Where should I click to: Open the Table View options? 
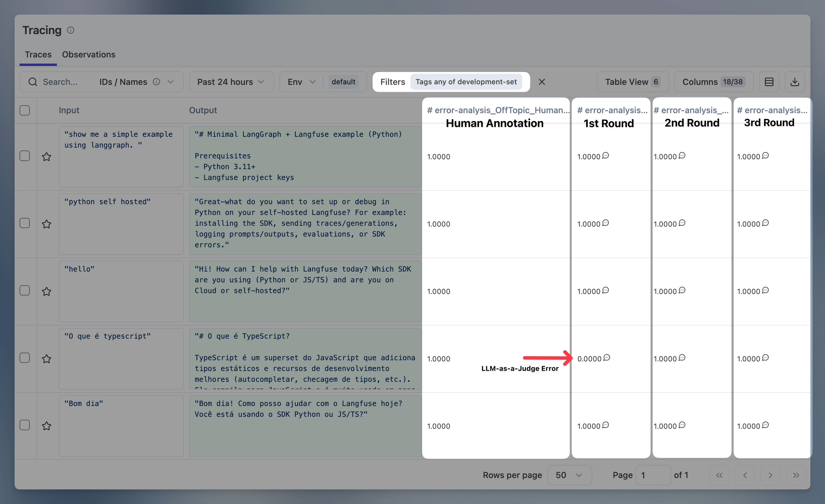632,82
